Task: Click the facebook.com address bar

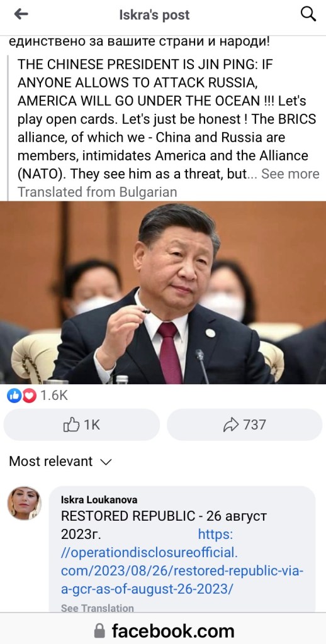Action: (163, 630)
